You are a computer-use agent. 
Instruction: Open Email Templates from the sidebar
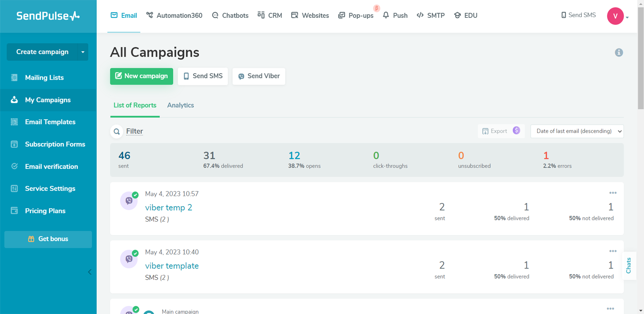(50, 122)
